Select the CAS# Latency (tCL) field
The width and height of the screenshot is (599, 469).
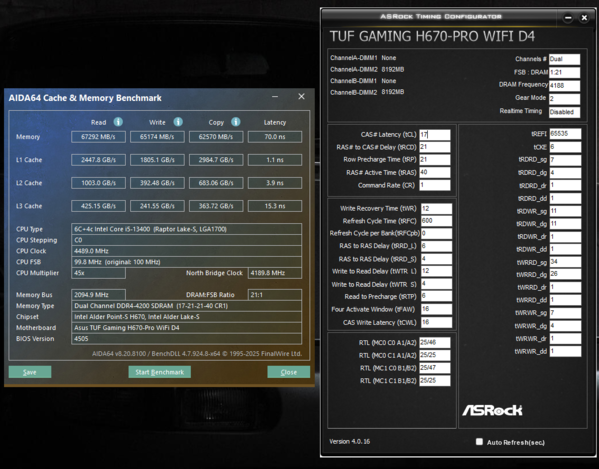435,134
